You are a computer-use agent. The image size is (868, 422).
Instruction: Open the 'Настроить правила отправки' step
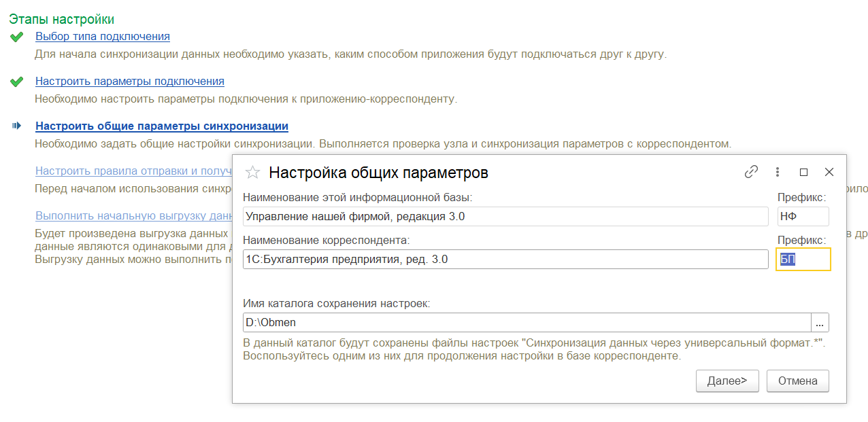(x=133, y=171)
